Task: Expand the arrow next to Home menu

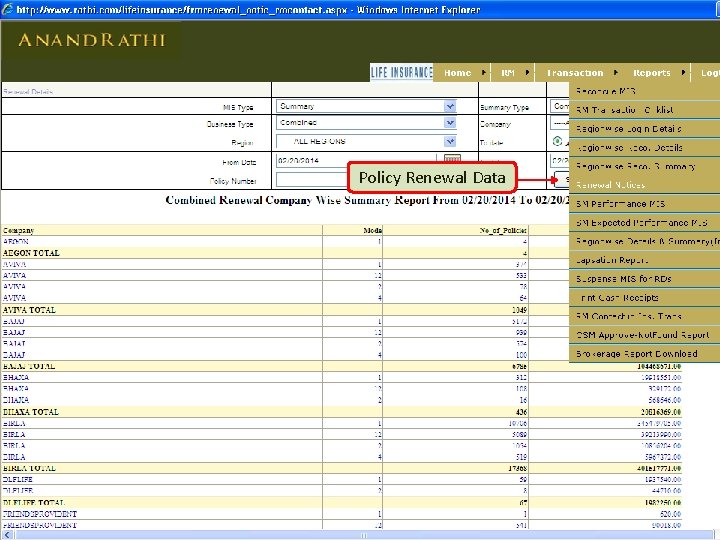Action: coord(484,73)
